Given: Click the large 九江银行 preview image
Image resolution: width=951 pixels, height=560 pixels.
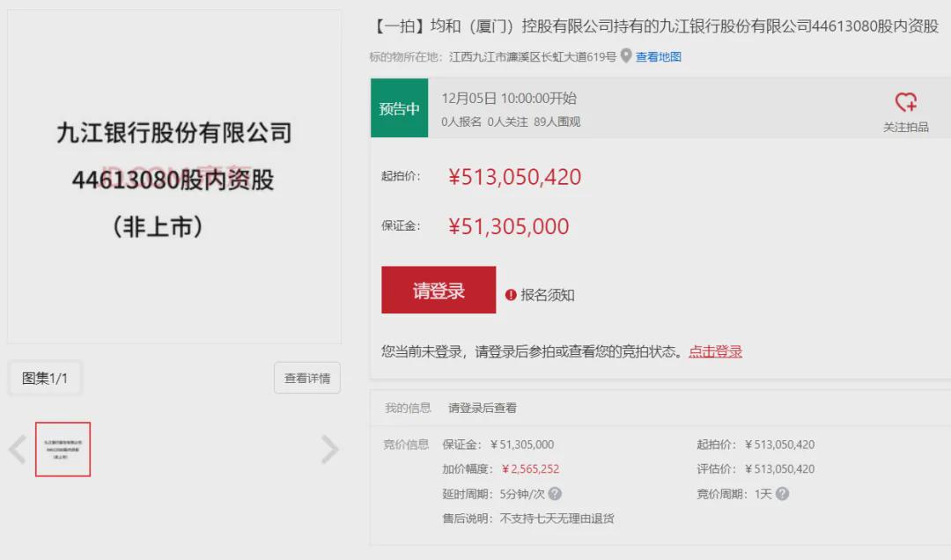Looking at the screenshot, I should 174,177.
